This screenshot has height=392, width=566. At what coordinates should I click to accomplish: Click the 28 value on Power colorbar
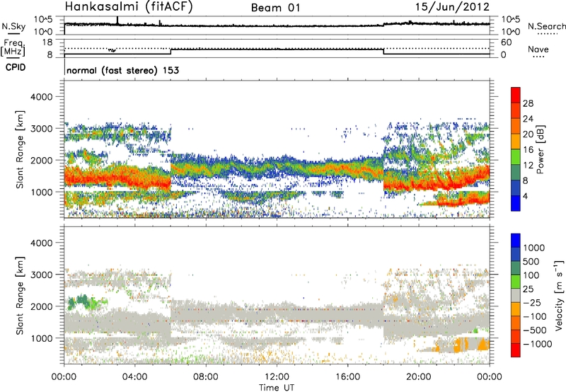point(528,103)
